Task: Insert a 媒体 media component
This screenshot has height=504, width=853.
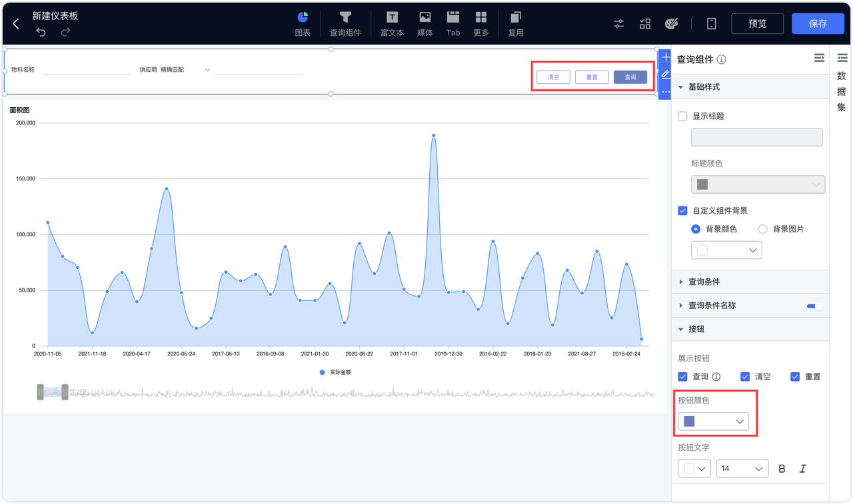Action: tap(425, 23)
